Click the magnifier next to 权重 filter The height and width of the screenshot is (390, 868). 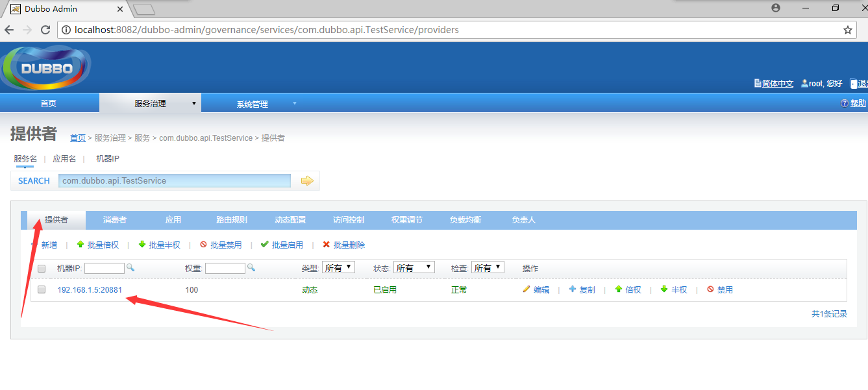click(x=251, y=267)
